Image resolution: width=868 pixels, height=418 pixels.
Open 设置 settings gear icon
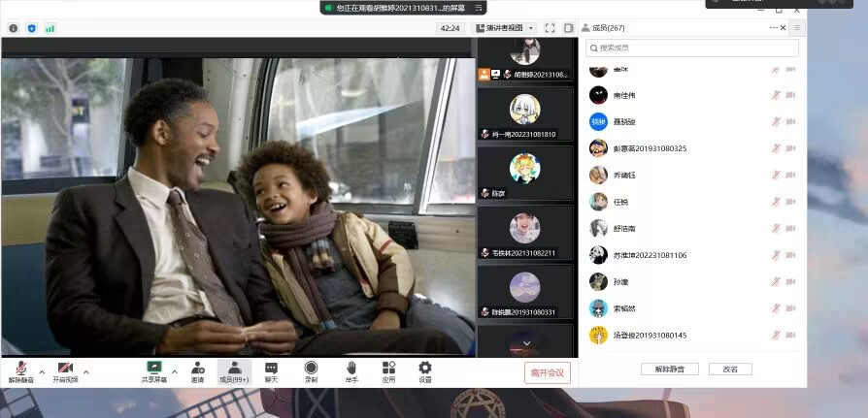click(424, 371)
